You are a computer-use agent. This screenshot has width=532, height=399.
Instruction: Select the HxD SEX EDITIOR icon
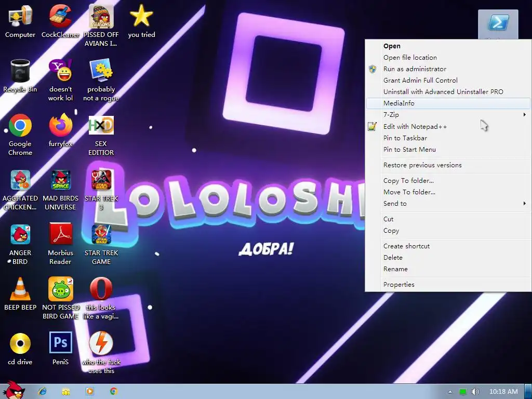pos(101,135)
